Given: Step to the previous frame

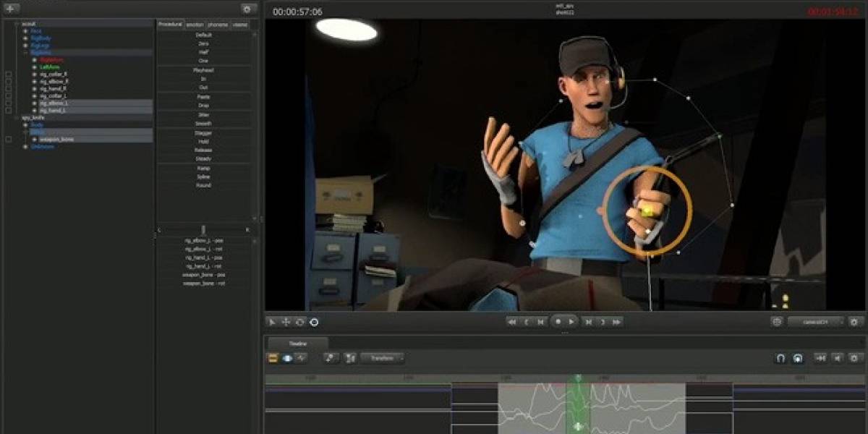Looking at the screenshot, I should tap(527, 322).
